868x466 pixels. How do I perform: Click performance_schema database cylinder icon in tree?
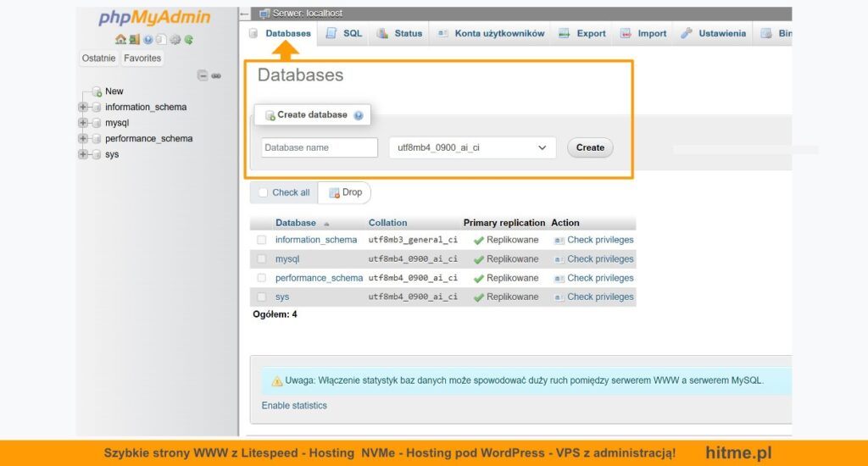point(97,138)
